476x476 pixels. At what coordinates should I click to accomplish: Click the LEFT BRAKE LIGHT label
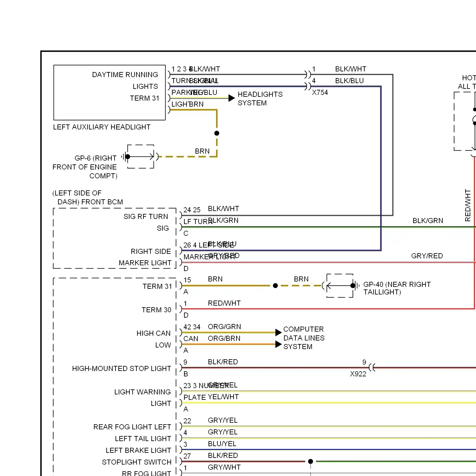click(x=138, y=450)
